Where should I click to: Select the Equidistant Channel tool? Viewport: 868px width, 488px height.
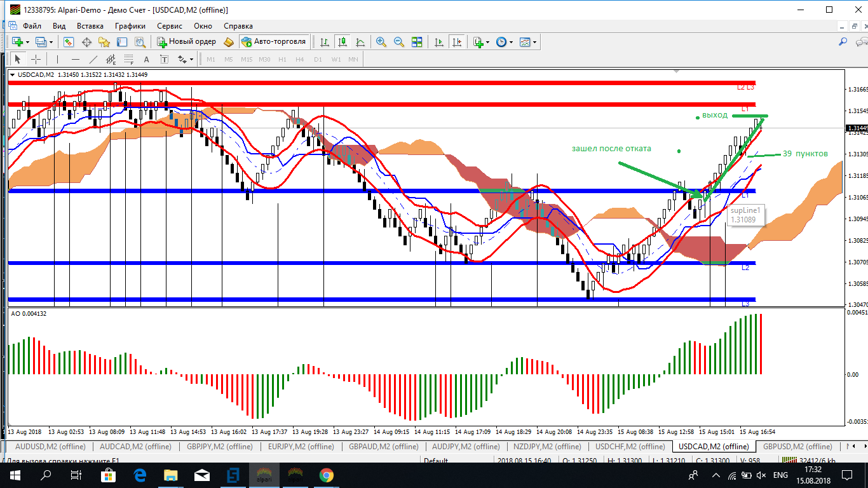coord(111,59)
